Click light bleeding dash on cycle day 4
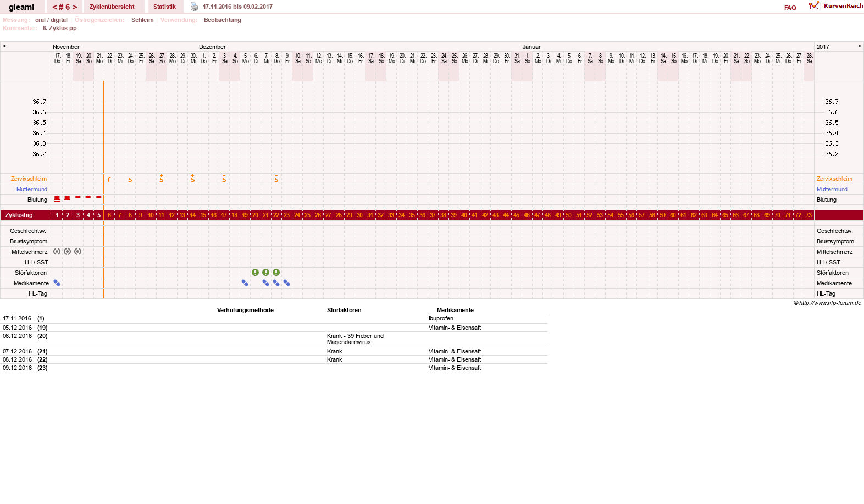Screen dimensions: 864x504 click(88, 197)
